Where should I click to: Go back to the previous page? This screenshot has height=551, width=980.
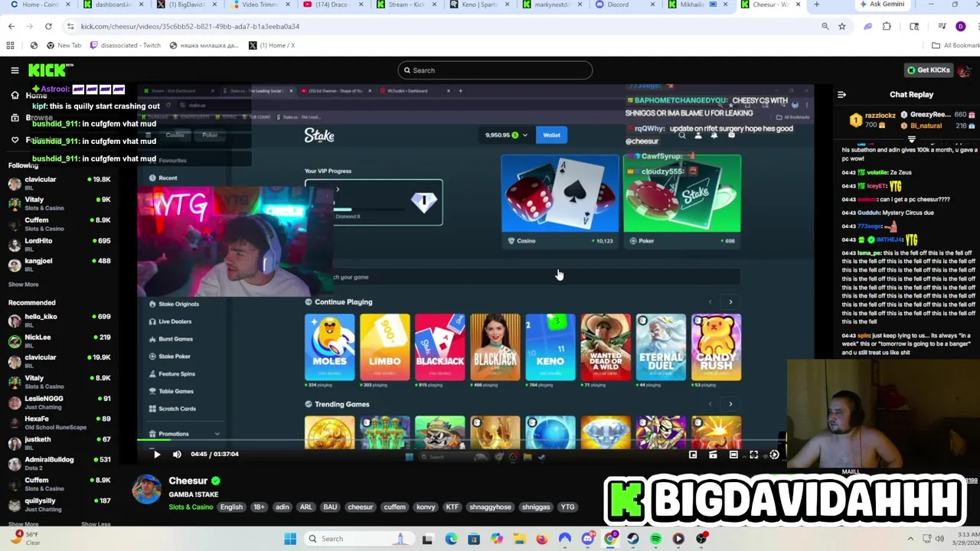11,26
